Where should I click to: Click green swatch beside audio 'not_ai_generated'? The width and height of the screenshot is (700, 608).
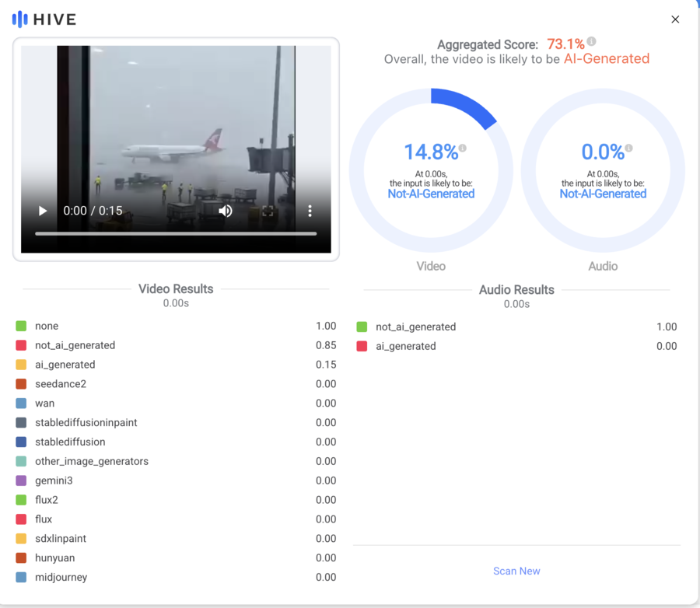[x=362, y=327]
